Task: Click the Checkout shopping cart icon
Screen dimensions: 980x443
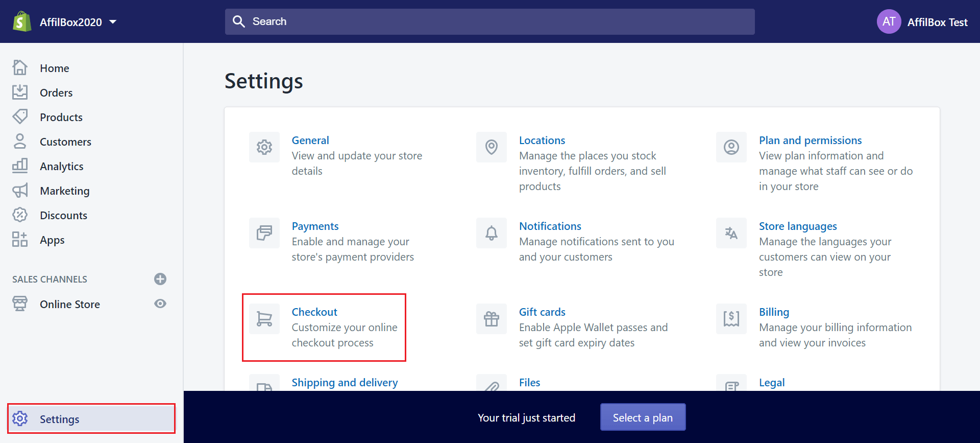Action: (x=264, y=319)
